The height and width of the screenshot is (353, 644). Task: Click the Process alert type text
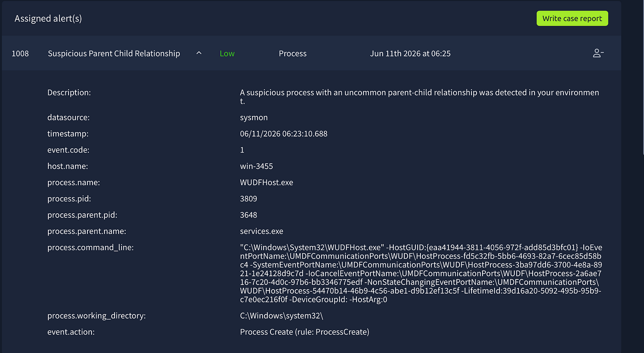point(293,53)
